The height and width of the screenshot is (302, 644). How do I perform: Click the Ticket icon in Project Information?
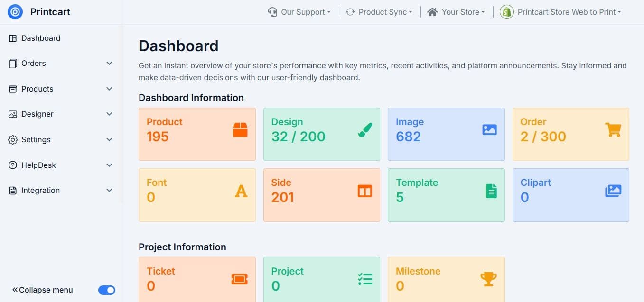240,279
